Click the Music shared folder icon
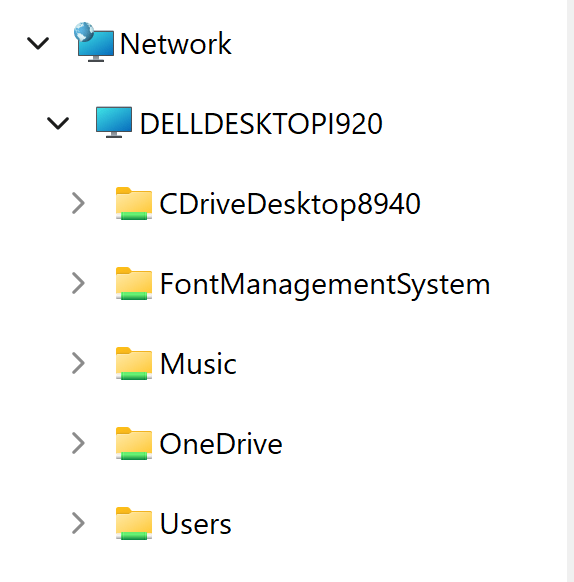Screen dimensions: 574x582 (x=134, y=363)
